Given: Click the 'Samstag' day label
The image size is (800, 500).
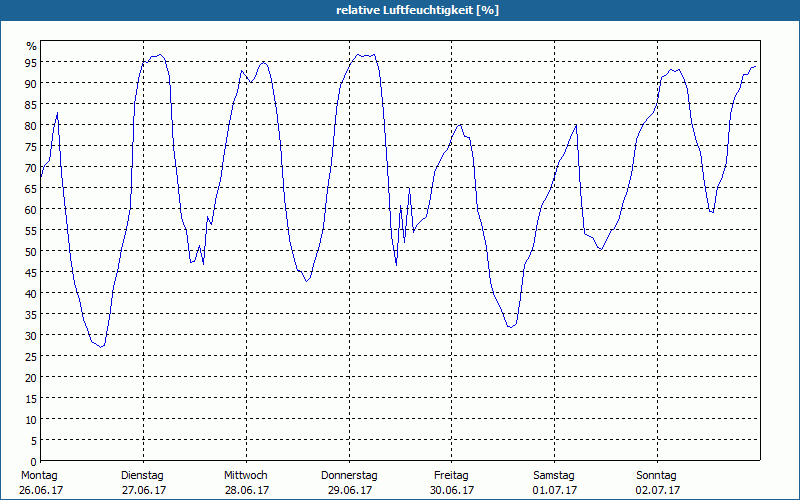Looking at the screenshot, I should point(554,476).
